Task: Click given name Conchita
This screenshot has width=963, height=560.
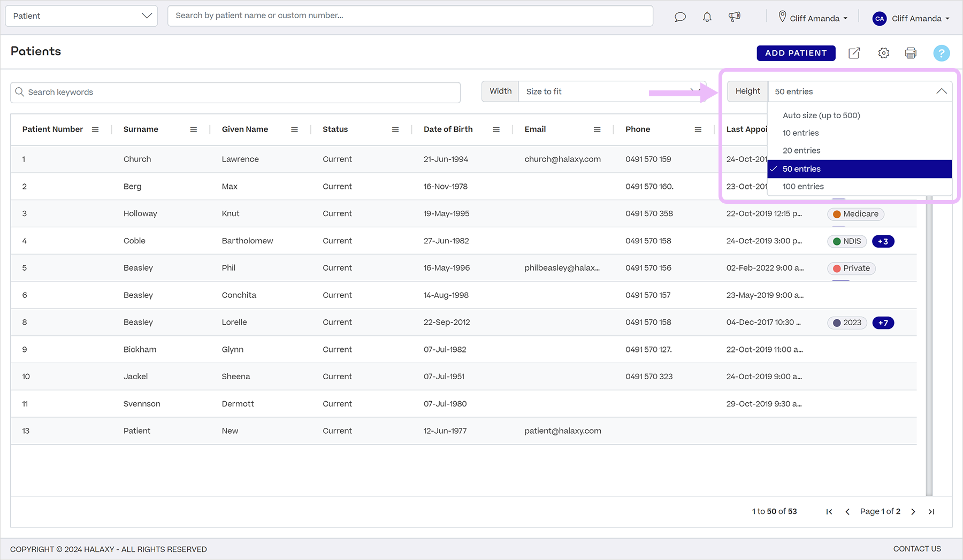Action: [239, 295]
